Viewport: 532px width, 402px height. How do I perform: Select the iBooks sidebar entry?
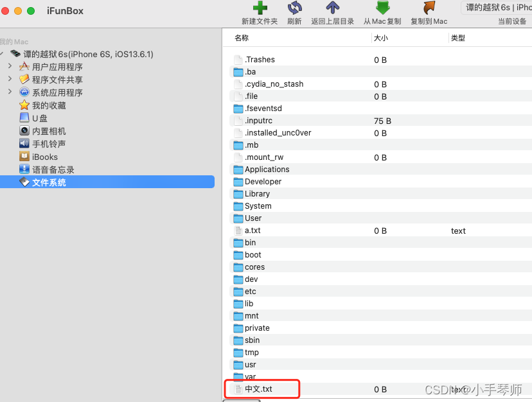coord(45,157)
